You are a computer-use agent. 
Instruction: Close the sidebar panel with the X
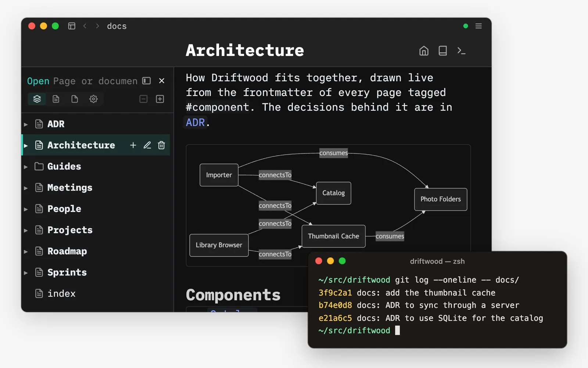(162, 81)
